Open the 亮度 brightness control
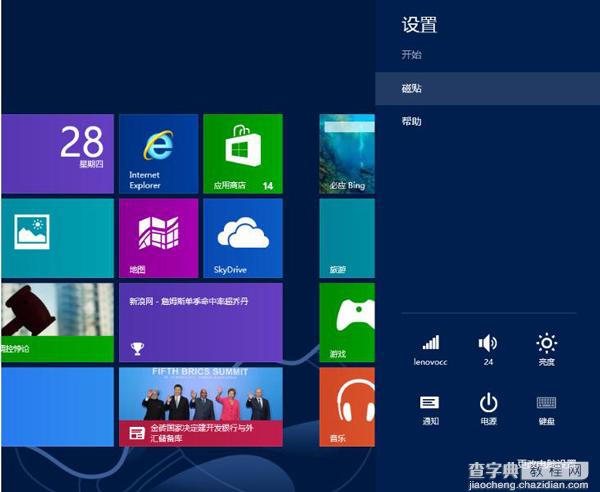Viewport: 600px width, 492px height. pyautogui.click(x=546, y=350)
